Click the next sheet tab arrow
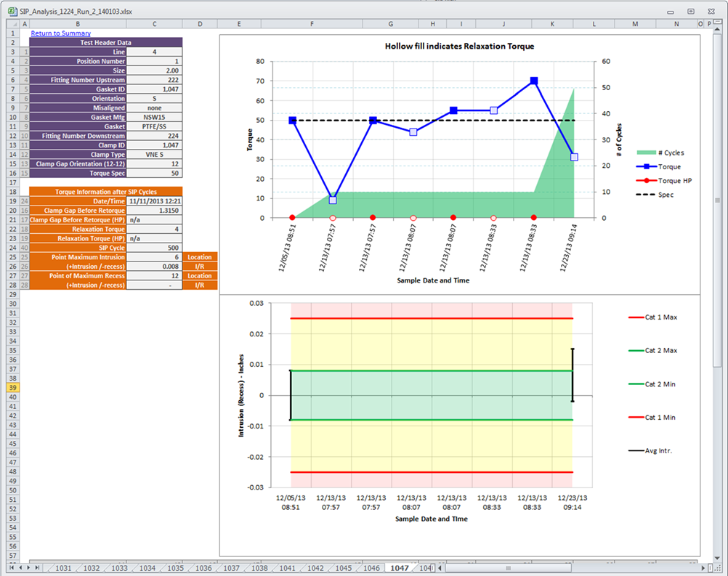The height and width of the screenshot is (576, 728). click(28, 567)
